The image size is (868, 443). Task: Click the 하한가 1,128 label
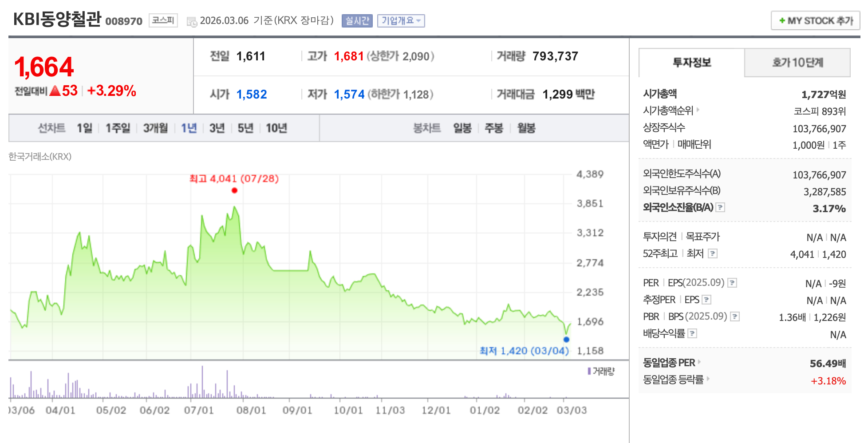(x=400, y=95)
